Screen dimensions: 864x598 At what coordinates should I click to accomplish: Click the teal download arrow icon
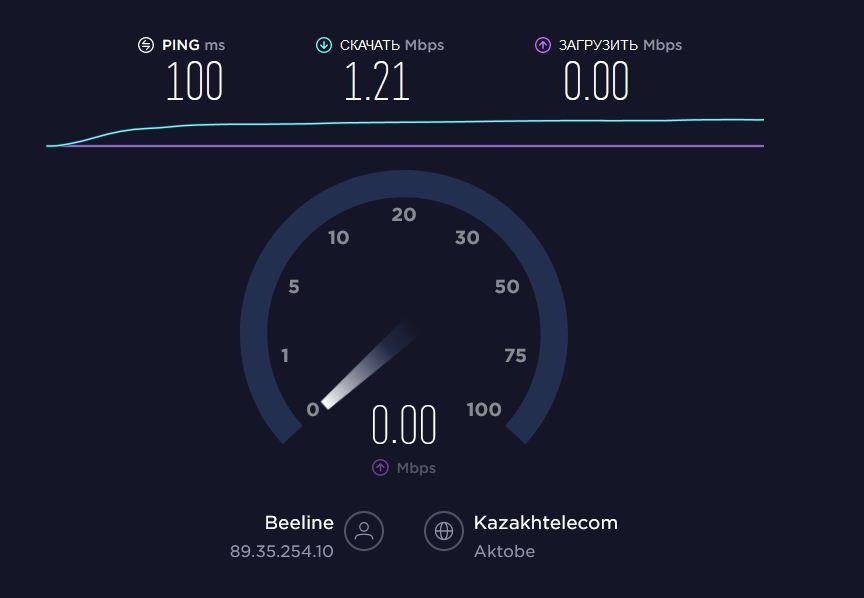[324, 45]
